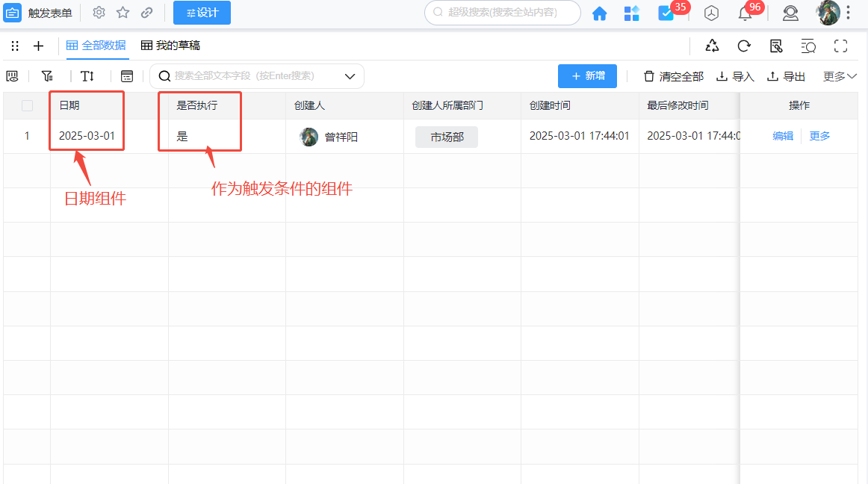Open the filter funnel tool
The image size is (868, 484).
pos(47,76)
